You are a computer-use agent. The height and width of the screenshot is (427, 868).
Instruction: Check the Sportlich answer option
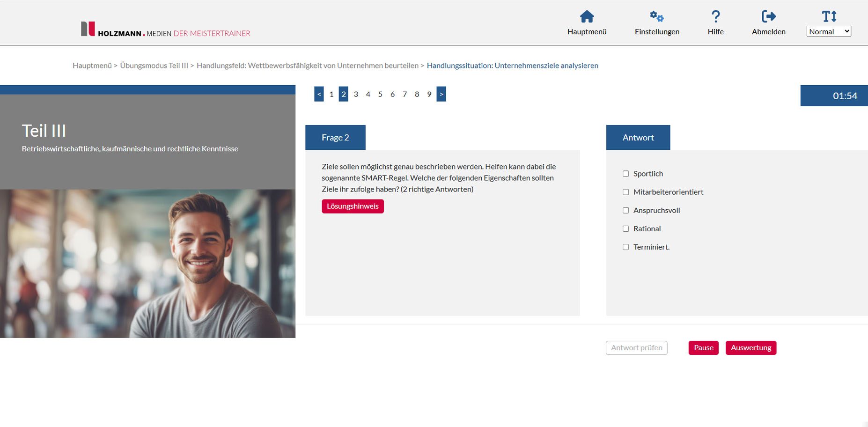click(625, 174)
